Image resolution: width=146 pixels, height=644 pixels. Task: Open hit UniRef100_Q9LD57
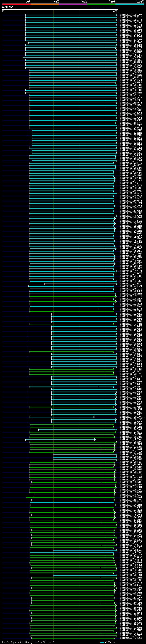point(131,15)
